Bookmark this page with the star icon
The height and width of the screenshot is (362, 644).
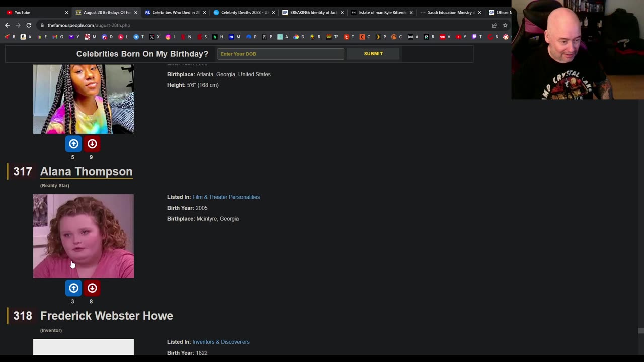pos(505,25)
